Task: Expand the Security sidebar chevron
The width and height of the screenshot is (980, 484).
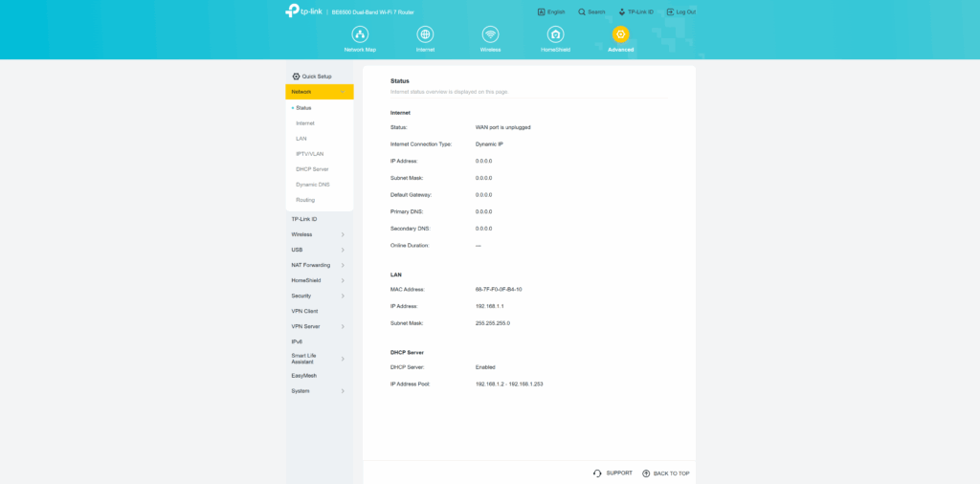Action: (343, 296)
